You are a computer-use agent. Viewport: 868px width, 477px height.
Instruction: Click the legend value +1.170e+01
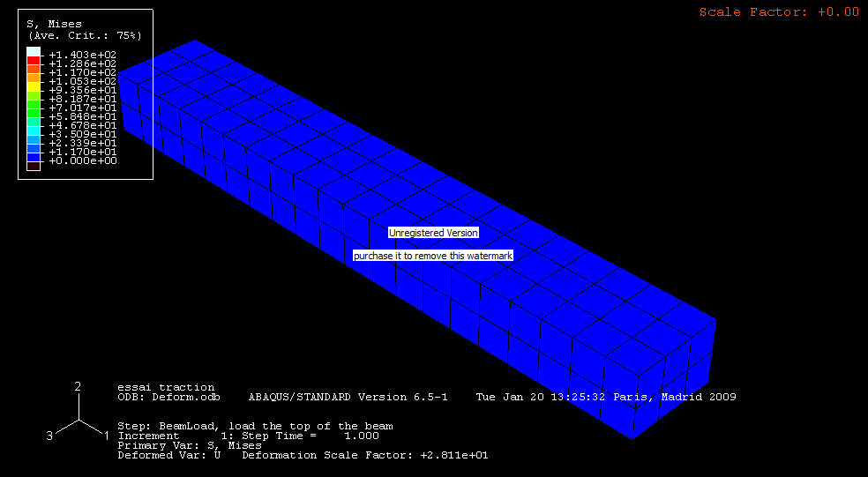pyautogui.click(x=83, y=153)
